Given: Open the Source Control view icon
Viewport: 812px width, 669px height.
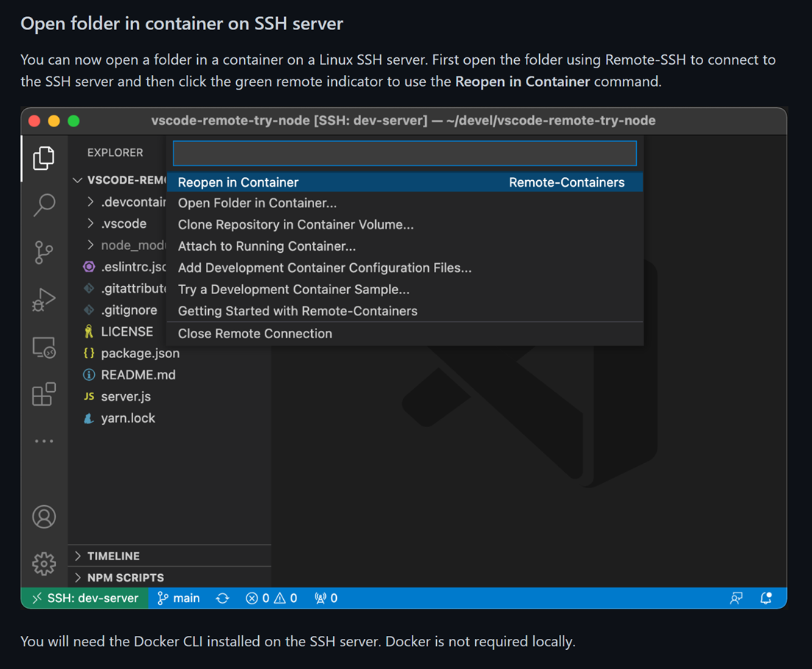Looking at the screenshot, I should [44, 252].
